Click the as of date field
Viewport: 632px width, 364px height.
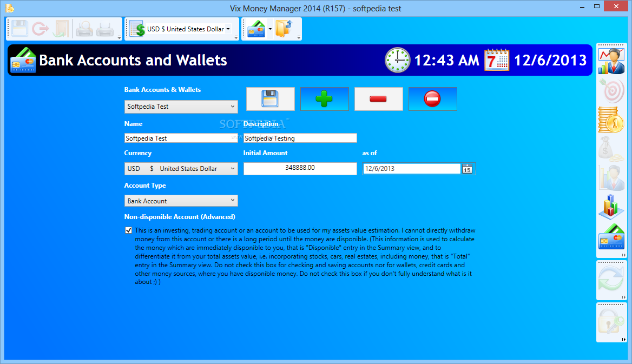click(x=412, y=169)
